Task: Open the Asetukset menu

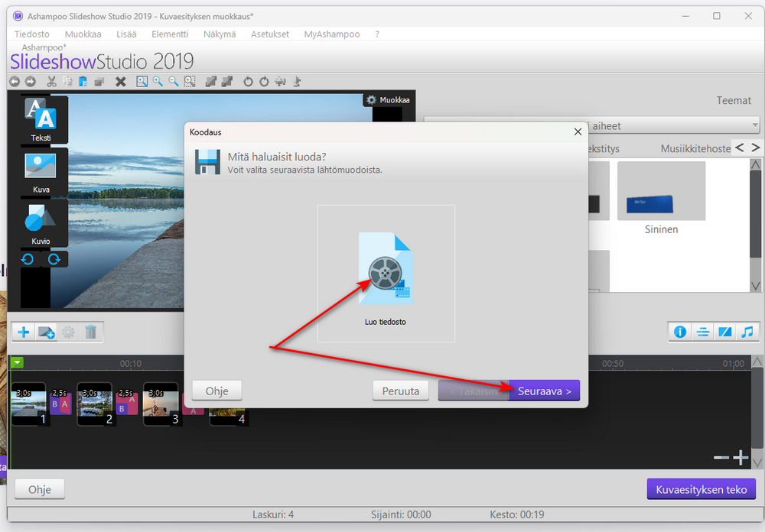Action: click(270, 34)
